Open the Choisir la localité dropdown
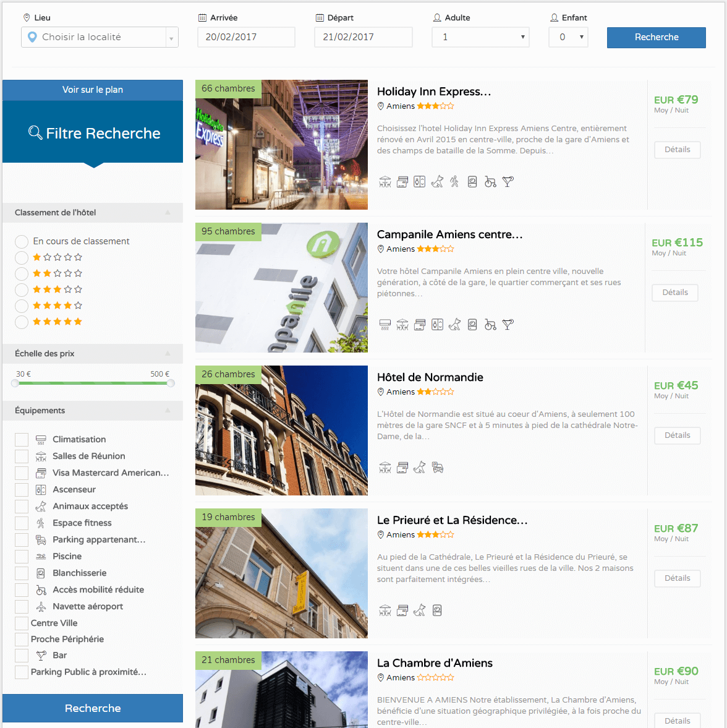This screenshot has width=727, height=728. [100, 37]
